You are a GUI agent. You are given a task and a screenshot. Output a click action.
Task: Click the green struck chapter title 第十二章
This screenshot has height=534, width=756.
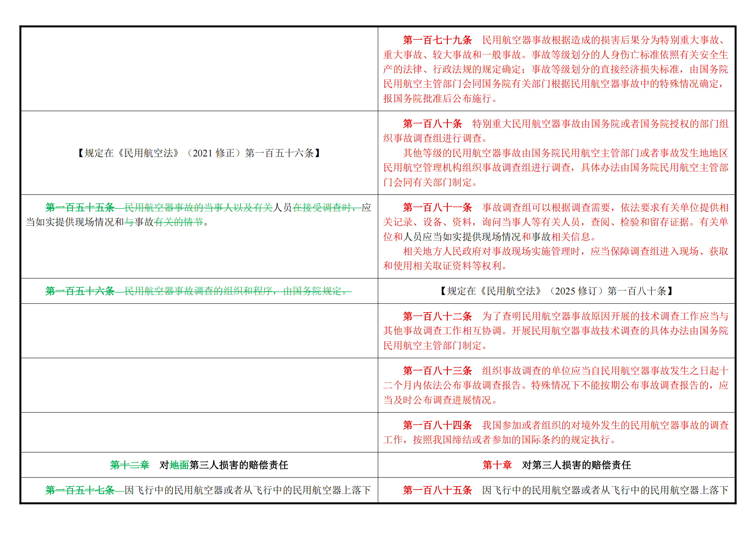click(129, 465)
